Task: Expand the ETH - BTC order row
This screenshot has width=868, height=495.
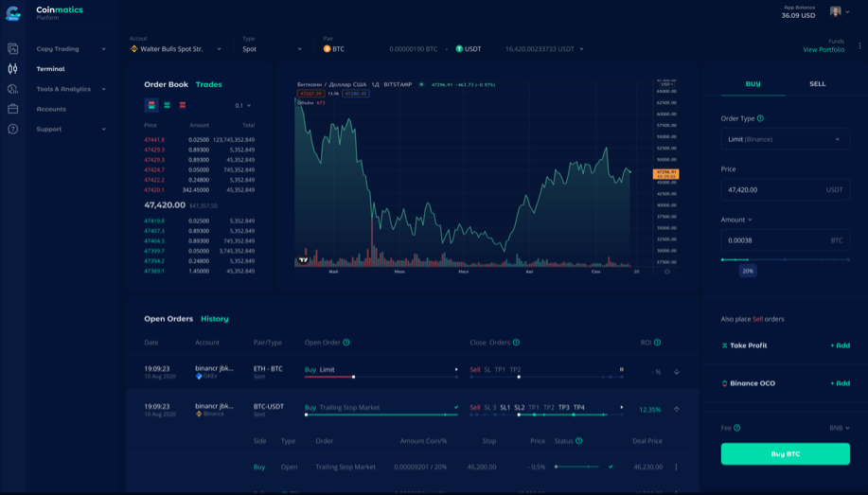Action: 677,372
